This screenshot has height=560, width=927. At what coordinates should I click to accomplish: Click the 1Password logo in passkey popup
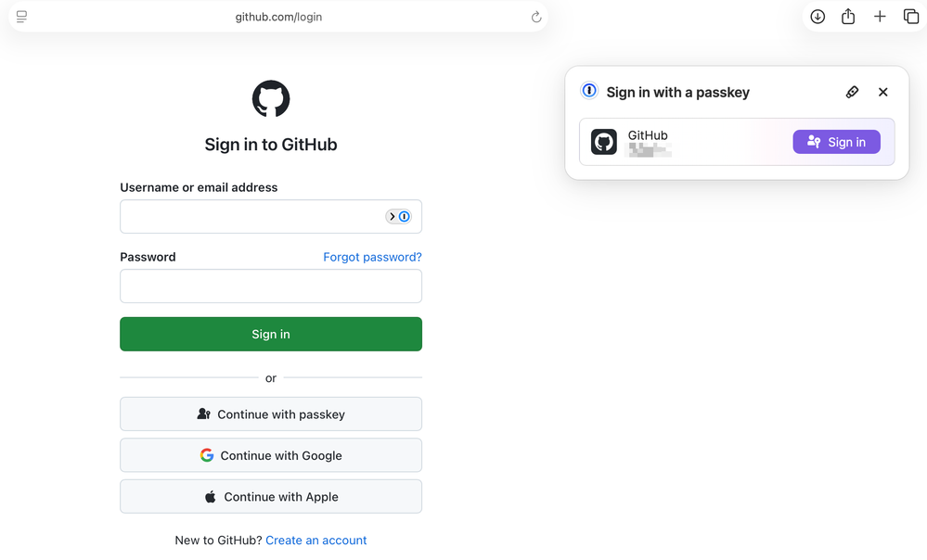589,91
